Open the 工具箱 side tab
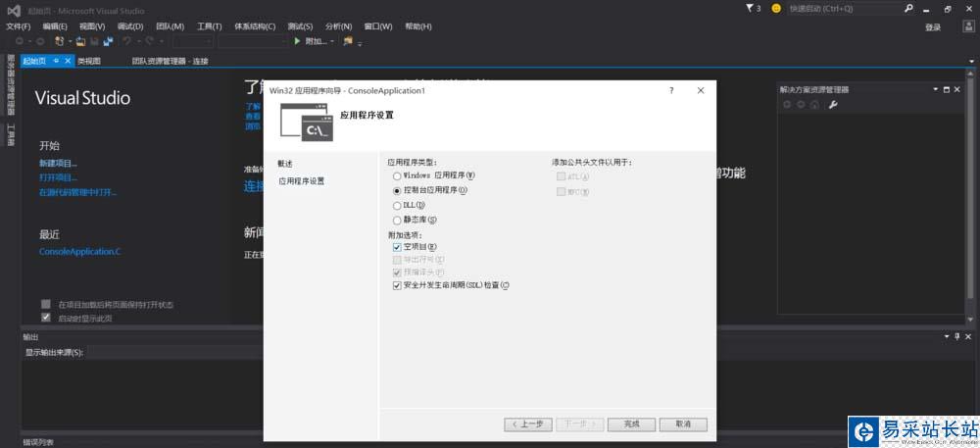This screenshot has width=980, height=448. tap(11, 134)
